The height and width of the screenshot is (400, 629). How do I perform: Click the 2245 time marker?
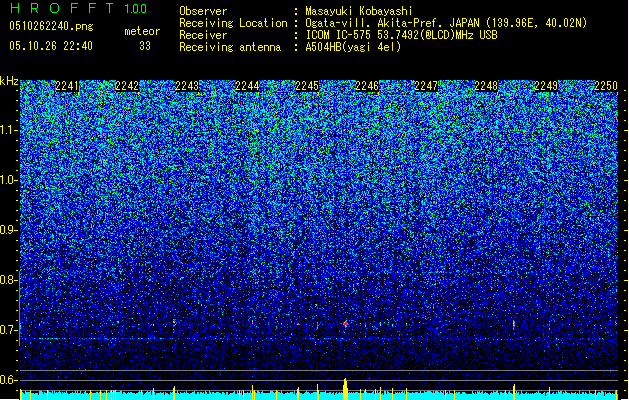[x=307, y=86]
